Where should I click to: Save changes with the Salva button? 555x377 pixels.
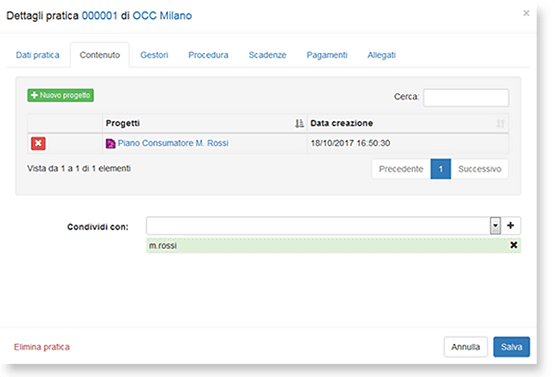coord(511,347)
